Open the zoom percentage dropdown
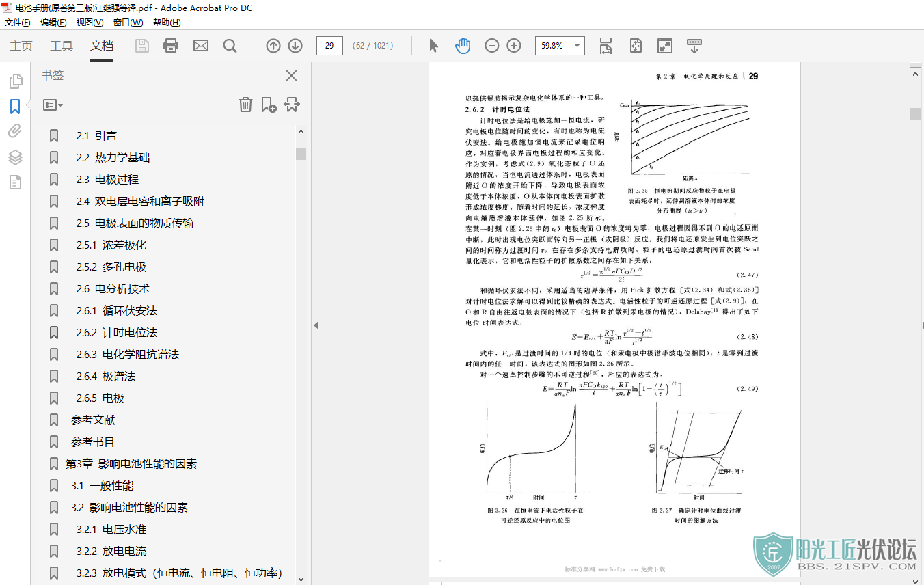The image size is (924, 585). pos(578,46)
